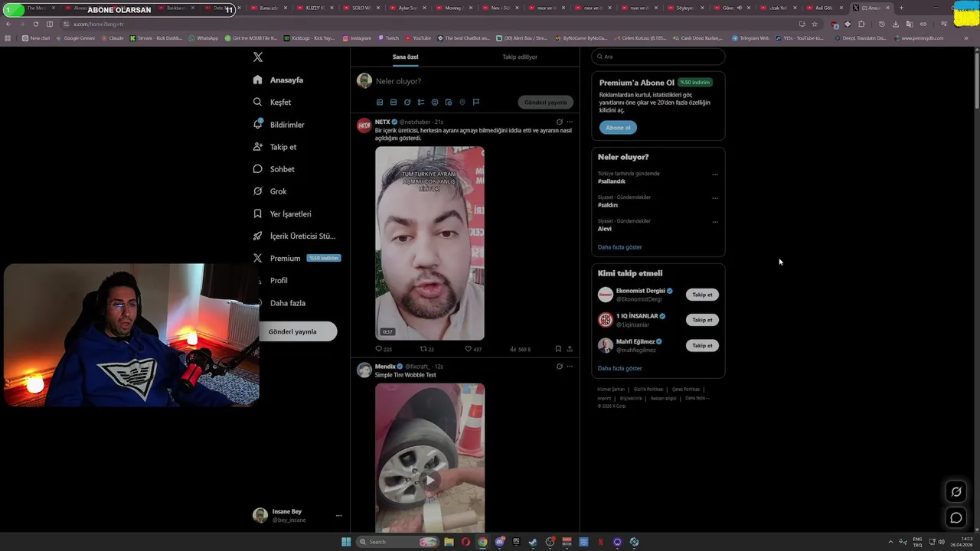The height and width of the screenshot is (551, 980).
Task: Follow Ekonomist Dergisi
Action: (702, 295)
